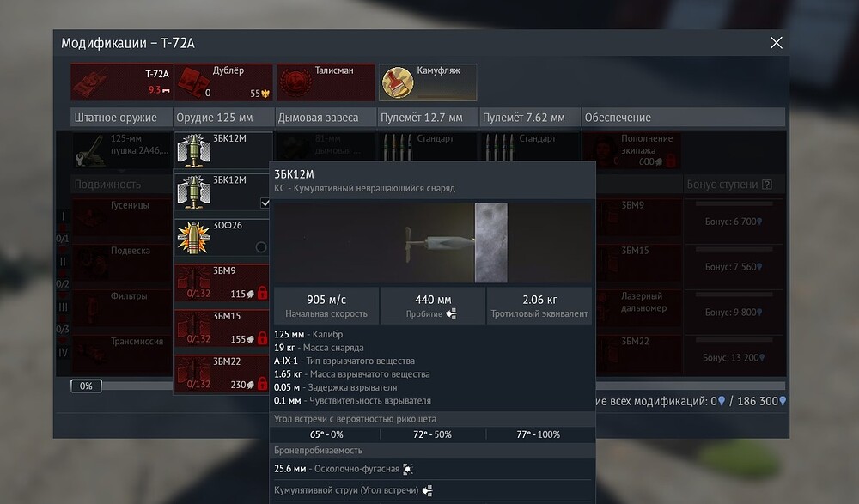Click the lock icon on 3БМ15
859x504 pixels.
pos(262,338)
